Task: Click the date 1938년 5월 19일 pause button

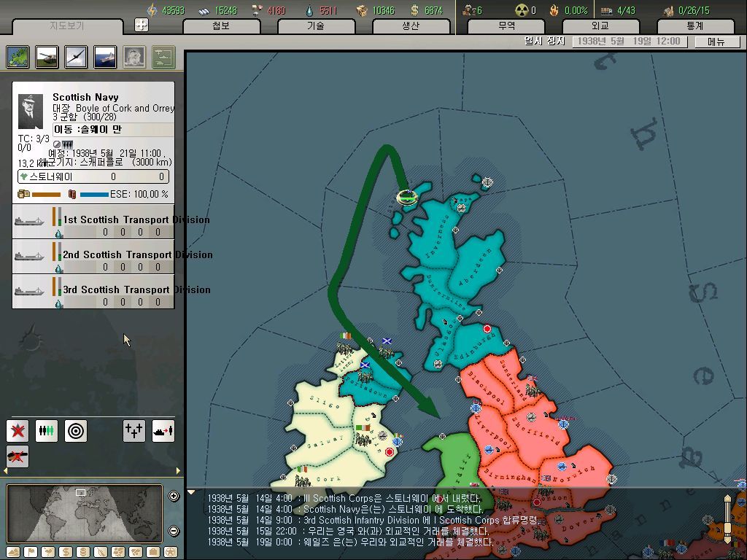Action: pyautogui.click(x=629, y=42)
